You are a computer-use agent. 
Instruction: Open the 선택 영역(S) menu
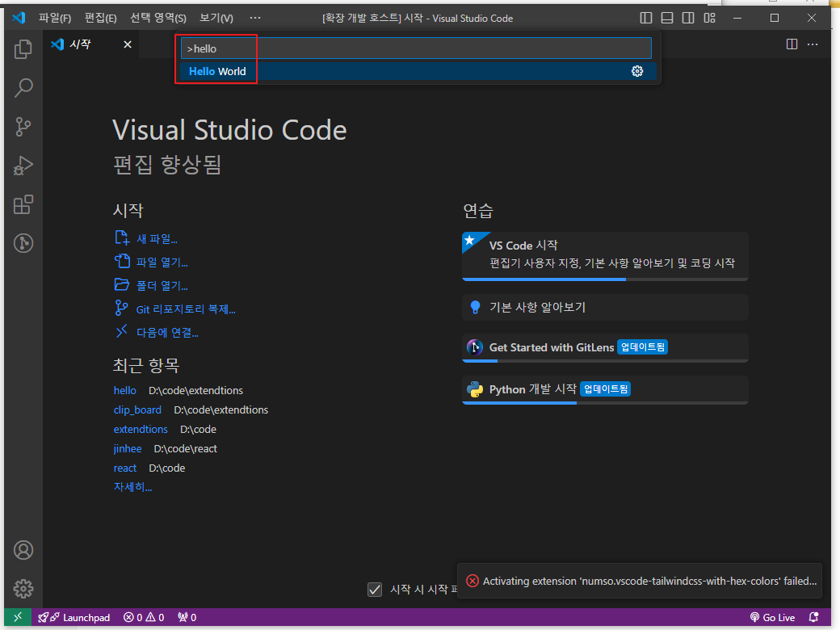(x=158, y=19)
